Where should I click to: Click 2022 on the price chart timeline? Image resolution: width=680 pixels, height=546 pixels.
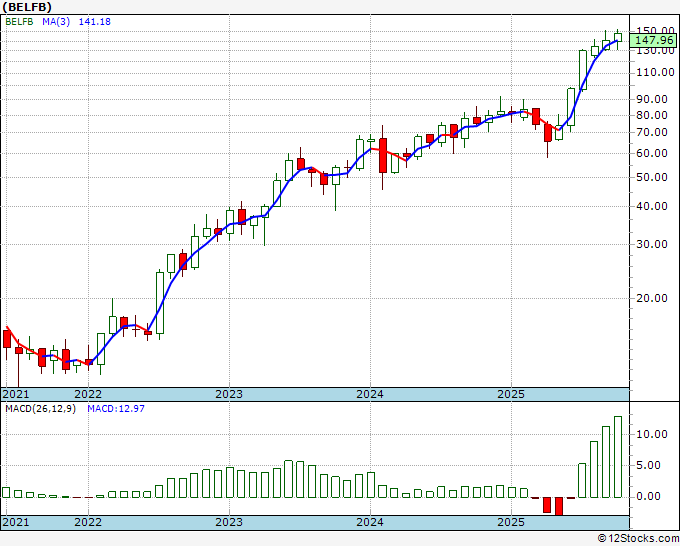point(88,394)
